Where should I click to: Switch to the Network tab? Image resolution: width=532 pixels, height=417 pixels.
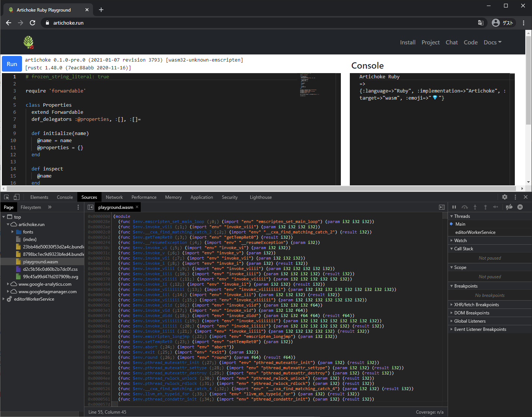tap(114, 197)
